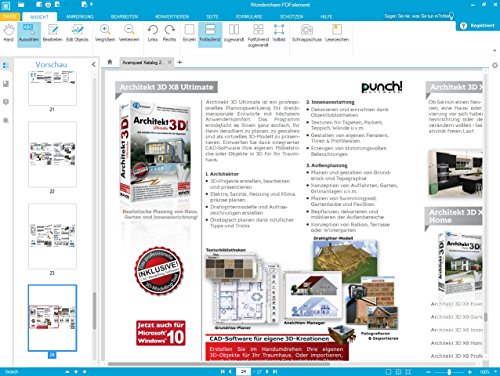This screenshot has width=500, height=376.
Task: Click the Registriert button
Action: tap(478, 26)
